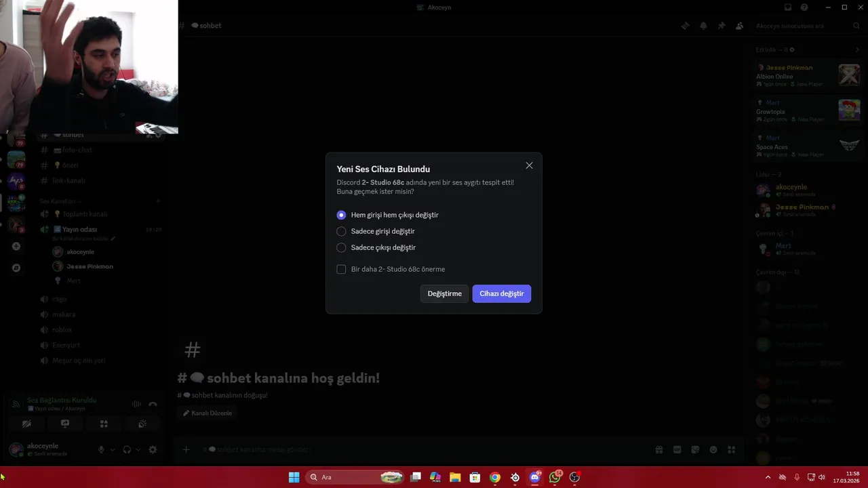
Task: Open activities launcher in voice panel
Action: (104, 424)
